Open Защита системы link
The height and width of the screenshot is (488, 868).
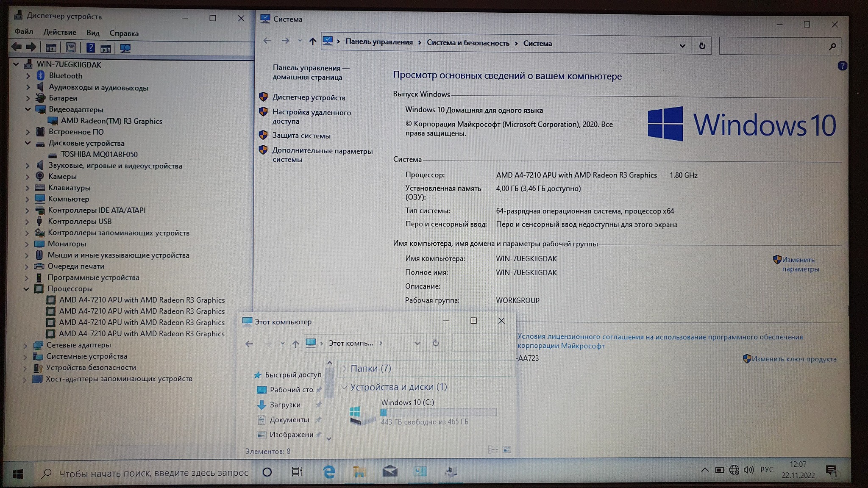[x=301, y=136]
